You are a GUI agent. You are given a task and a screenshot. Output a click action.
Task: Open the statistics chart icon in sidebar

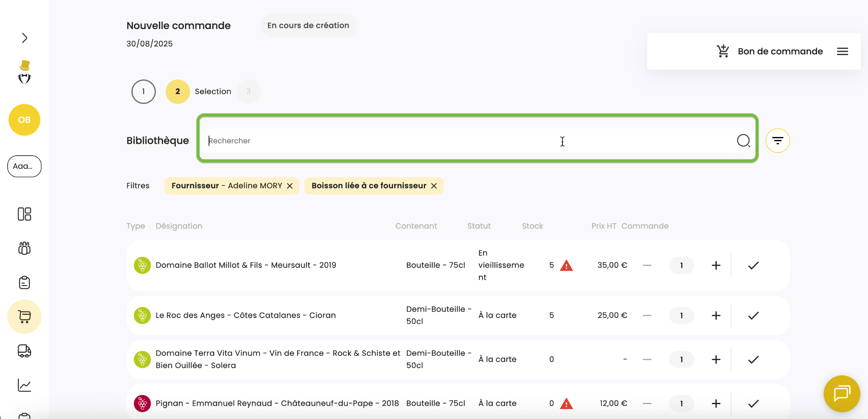point(25,385)
